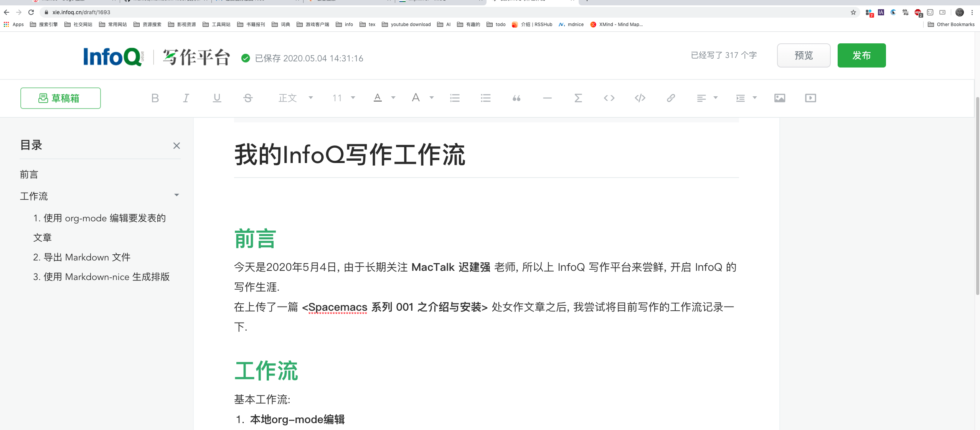Click the green 发布 publish button
This screenshot has width=980, height=430.
pos(862,55)
